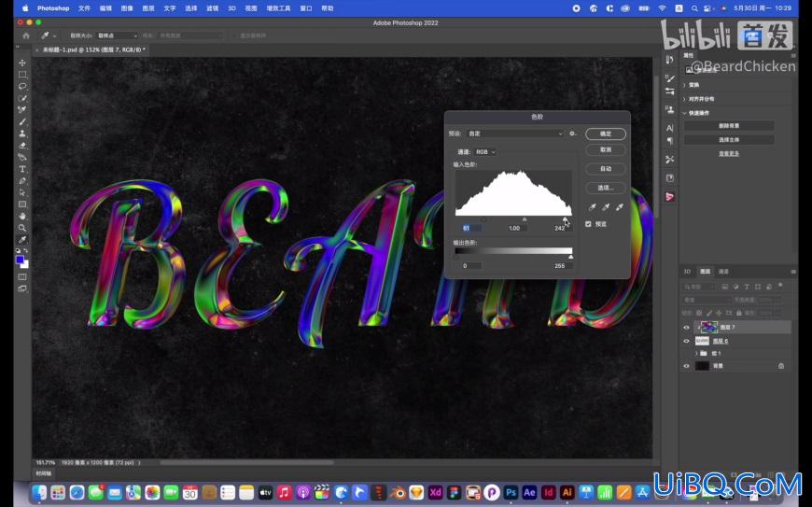Select the Move tool
812x507 pixels.
(x=22, y=63)
